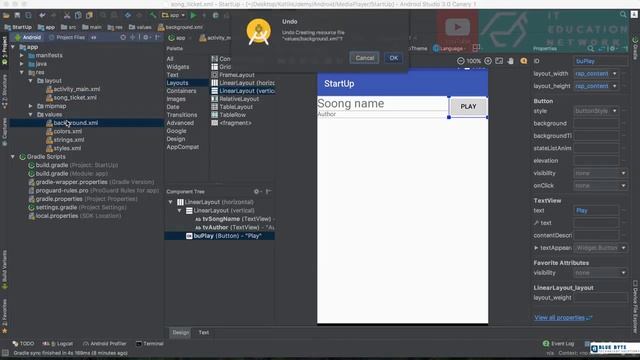Click the Zoom Out icon in design toolbar
The width and height of the screenshot is (640, 360).
[460, 61]
